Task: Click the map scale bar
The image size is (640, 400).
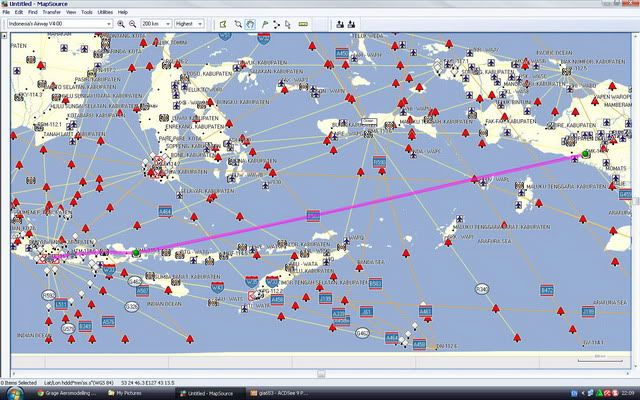Action: [600, 359]
